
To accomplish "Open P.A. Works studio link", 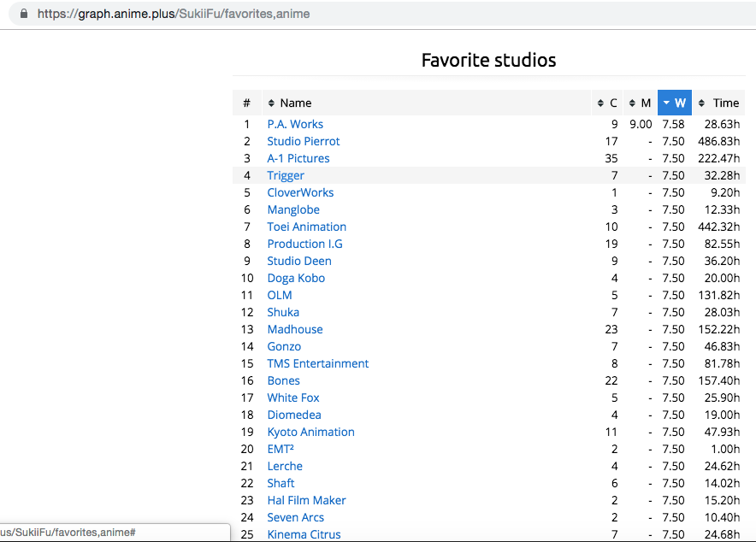I will 295,124.
